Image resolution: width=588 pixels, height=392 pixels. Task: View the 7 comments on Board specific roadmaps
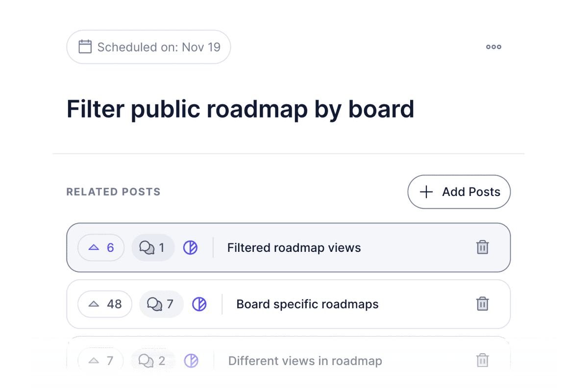pos(162,304)
